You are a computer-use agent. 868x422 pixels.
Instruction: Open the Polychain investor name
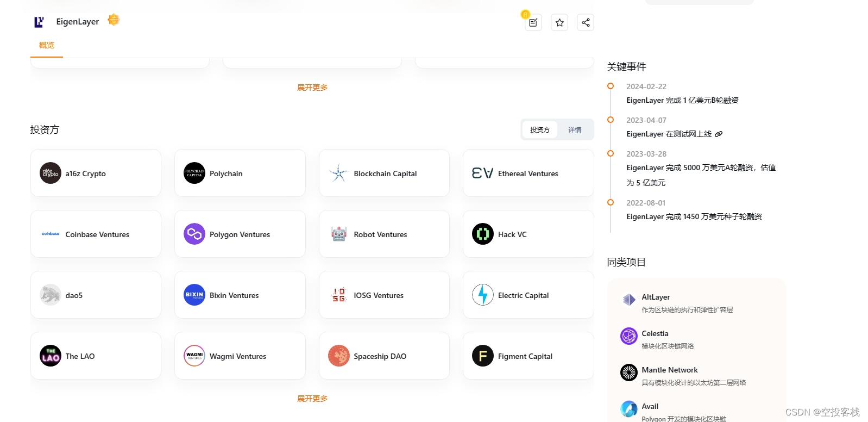coord(226,173)
